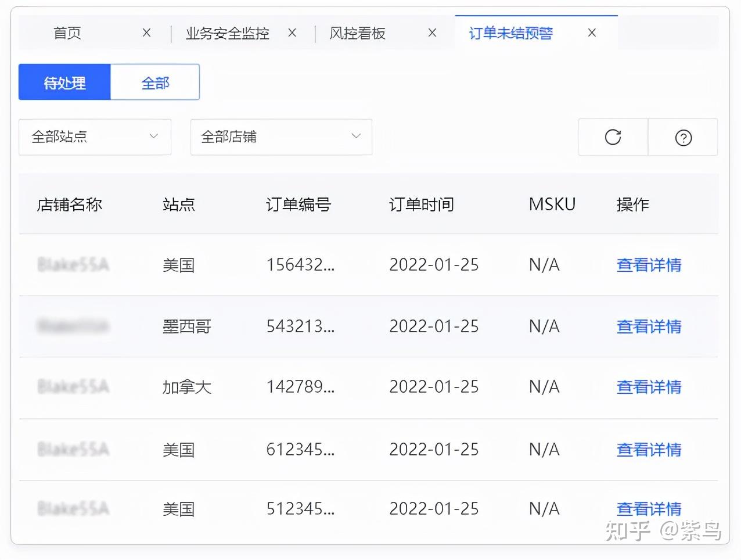
Task: View details for order 543213...
Action: (x=649, y=326)
